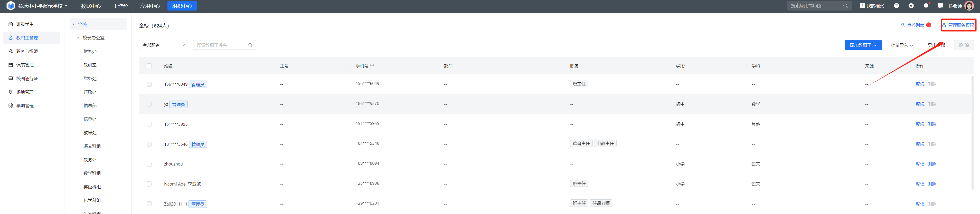This screenshot has height=214, width=980.
Task: Open the 全部职务 filter dropdown
Action: [164, 45]
